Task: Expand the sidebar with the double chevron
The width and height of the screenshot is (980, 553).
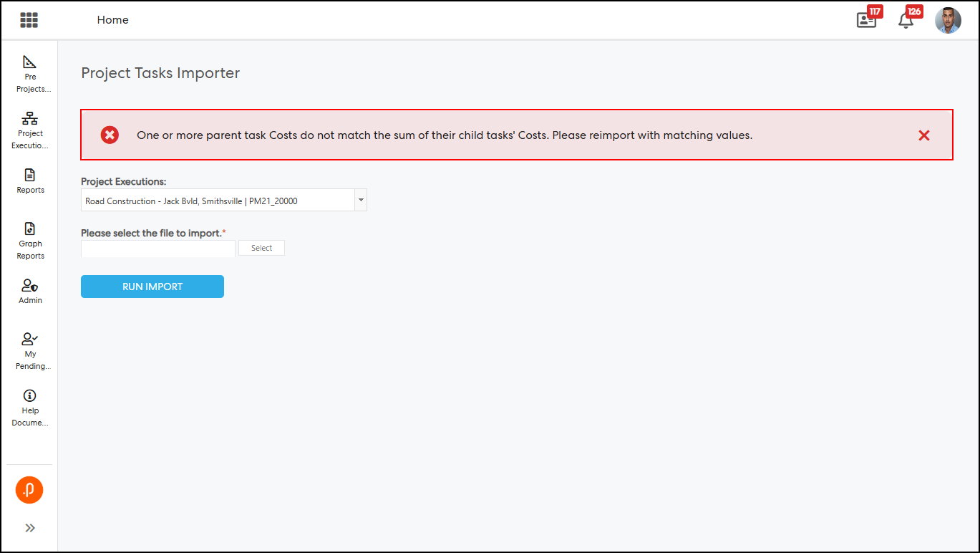Action: click(x=30, y=528)
